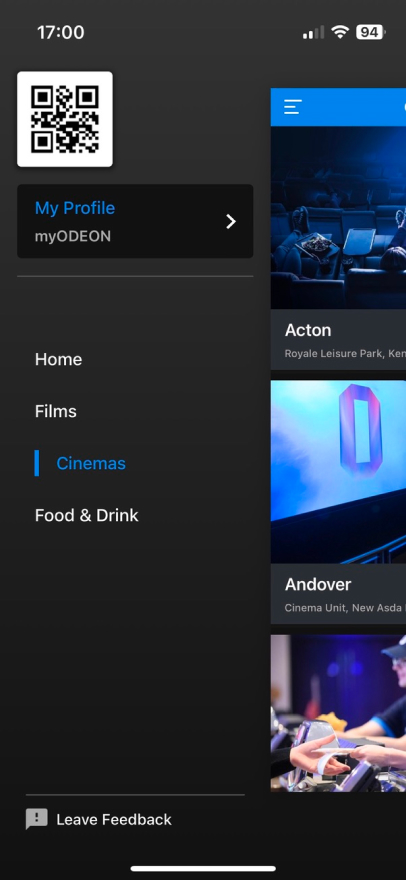Open the Acton cinema photo
The width and height of the screenshot is (406, 880).
click(x=338, y=218)
